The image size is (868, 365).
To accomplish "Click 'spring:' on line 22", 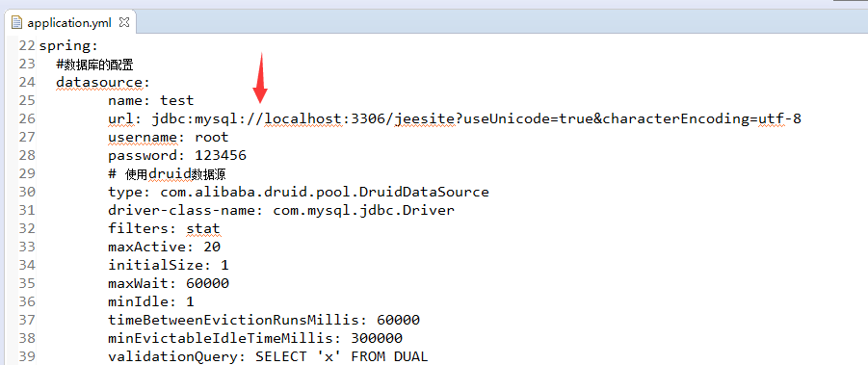I will coord(68,46).
